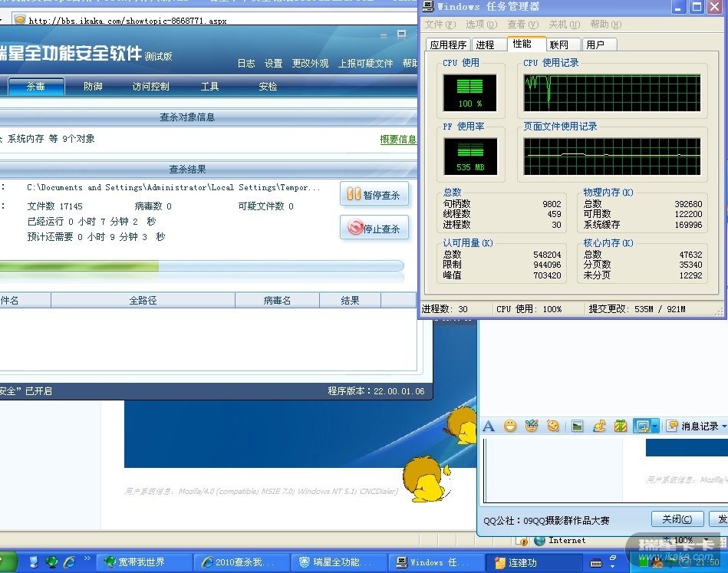This screenshot has width=728, height=573.
Task: Open the 消息记录 message history
Action: pyautogui.click(x=693, y=426)
